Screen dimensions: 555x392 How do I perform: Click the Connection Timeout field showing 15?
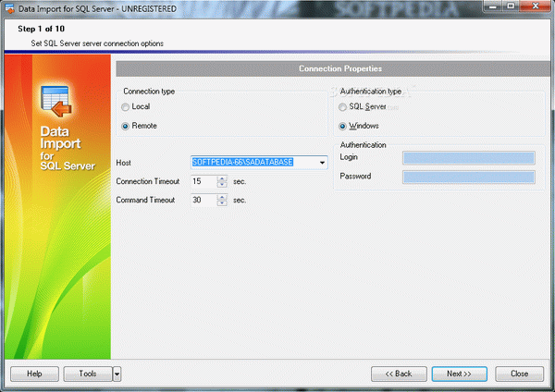coord(204,181)
